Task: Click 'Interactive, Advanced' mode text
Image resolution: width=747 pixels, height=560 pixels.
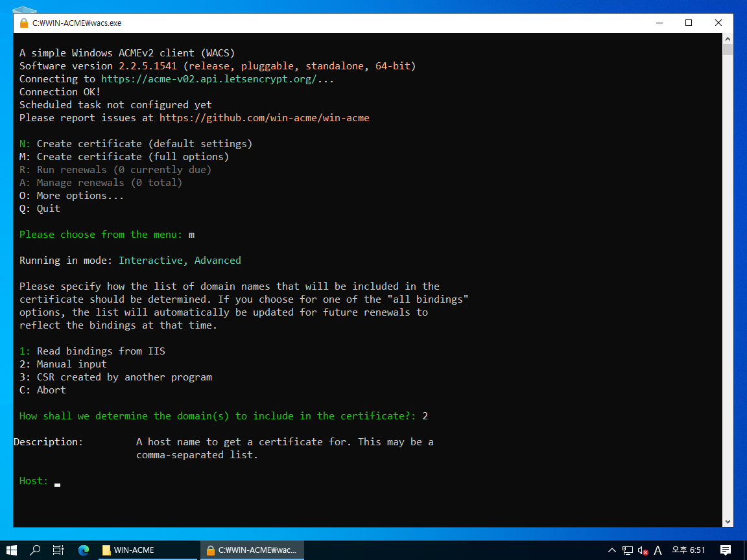Action: pyautogui.click(x=180, y=261)
